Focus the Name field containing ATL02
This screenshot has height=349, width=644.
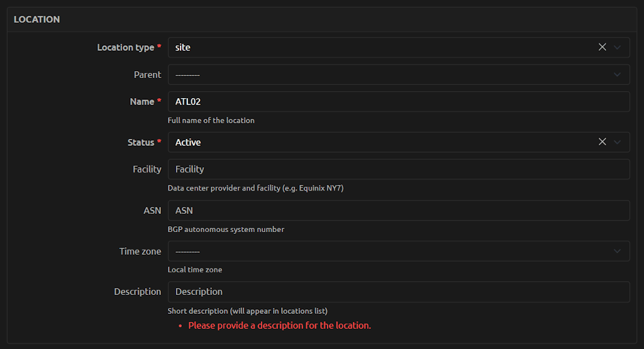tap(398, 101)
